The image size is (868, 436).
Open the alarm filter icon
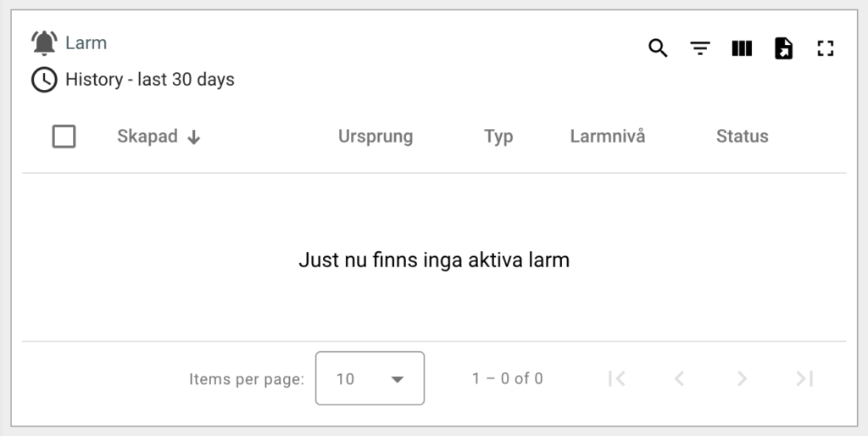[x=699, y=48]
